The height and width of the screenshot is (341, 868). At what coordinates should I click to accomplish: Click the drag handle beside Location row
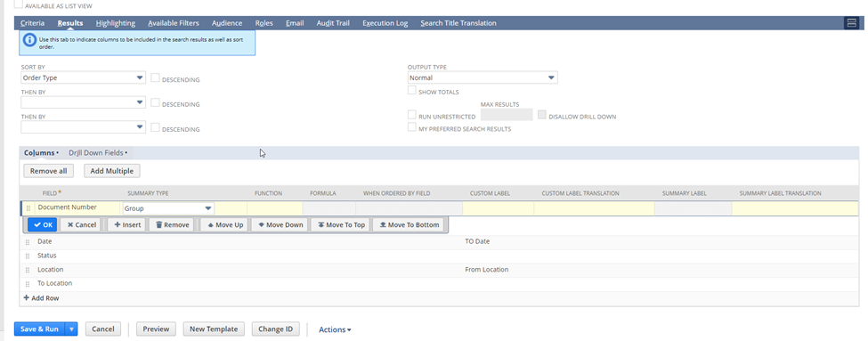tap(26, 270)
